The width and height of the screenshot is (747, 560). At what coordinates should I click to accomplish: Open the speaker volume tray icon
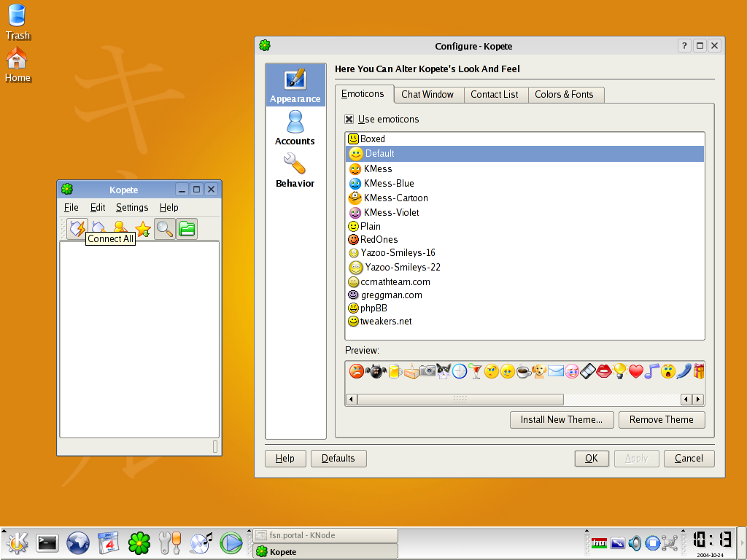pyautogui.click(x=635, y=542)
